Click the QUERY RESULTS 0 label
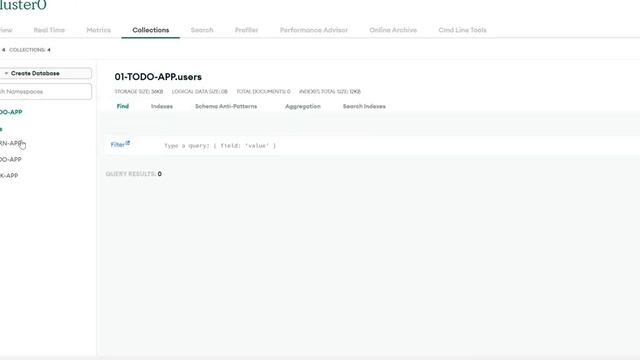The height and width of the screenshot is (360, 640). pyautogui.click(x=133, y=174)
